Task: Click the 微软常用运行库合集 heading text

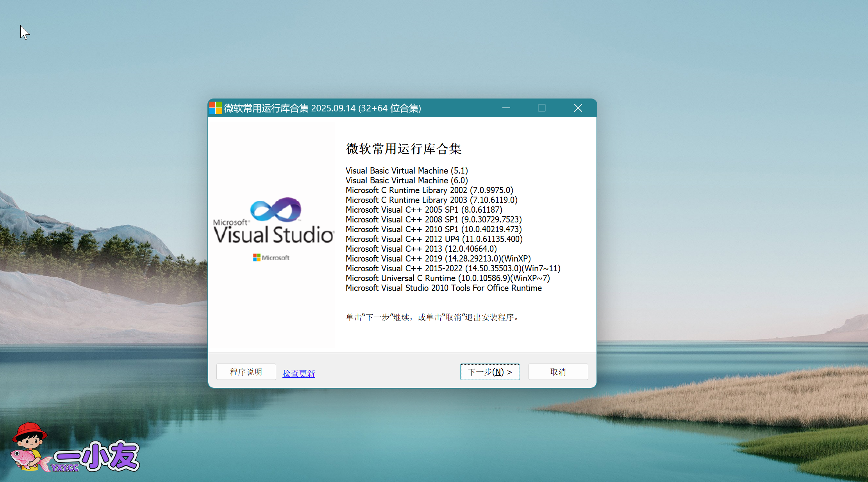Action: 404,149
